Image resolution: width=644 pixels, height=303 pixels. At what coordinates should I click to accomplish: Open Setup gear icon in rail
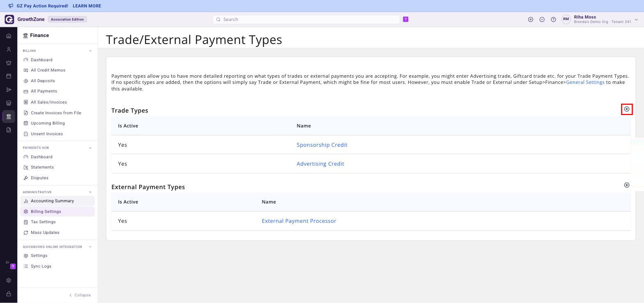9,280
